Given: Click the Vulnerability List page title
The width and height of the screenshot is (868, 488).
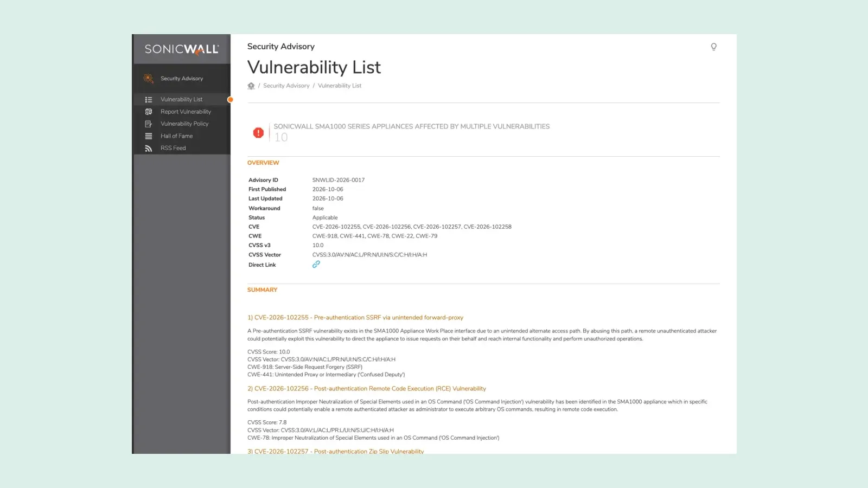Looking at the screenshot, I should (314, 67).
